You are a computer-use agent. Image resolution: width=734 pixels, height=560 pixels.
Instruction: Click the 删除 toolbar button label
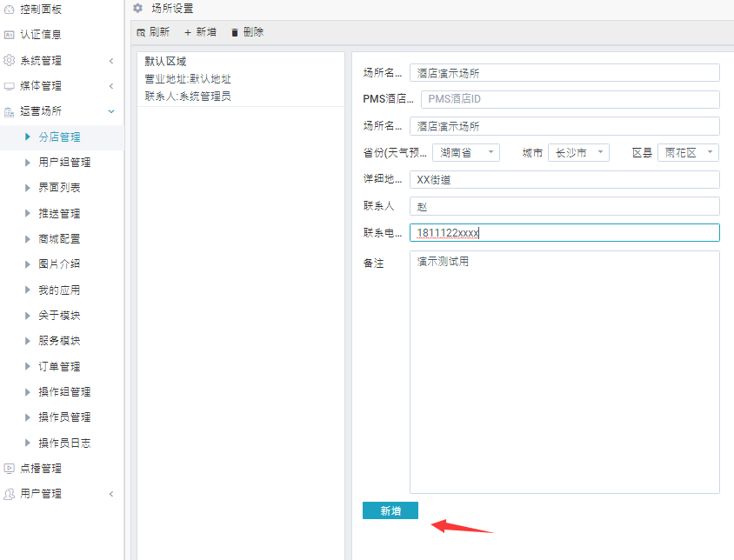point(253,32)
